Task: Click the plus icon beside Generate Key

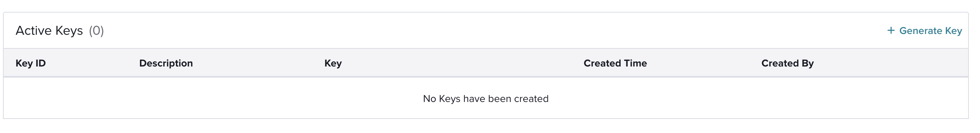Action: 891,30
